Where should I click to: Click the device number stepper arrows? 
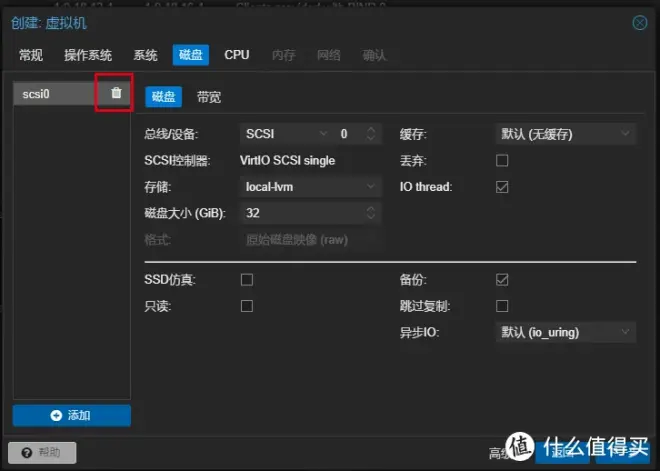pyautogui.click(x=371, y=134)
